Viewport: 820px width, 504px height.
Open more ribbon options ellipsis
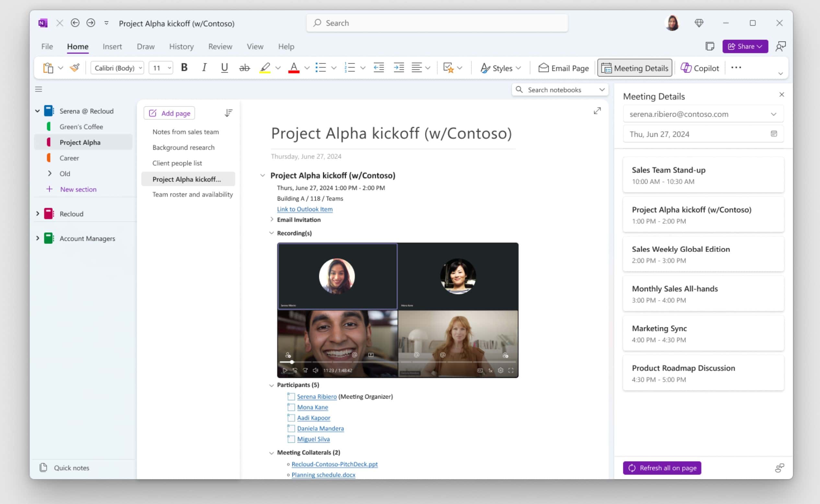[x=736, y=68]
